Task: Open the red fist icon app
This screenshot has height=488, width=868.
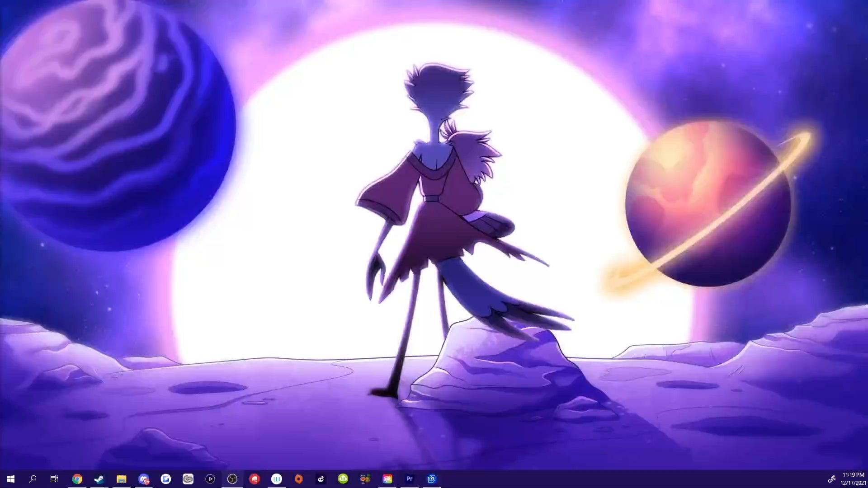Action: coord(255,479)
